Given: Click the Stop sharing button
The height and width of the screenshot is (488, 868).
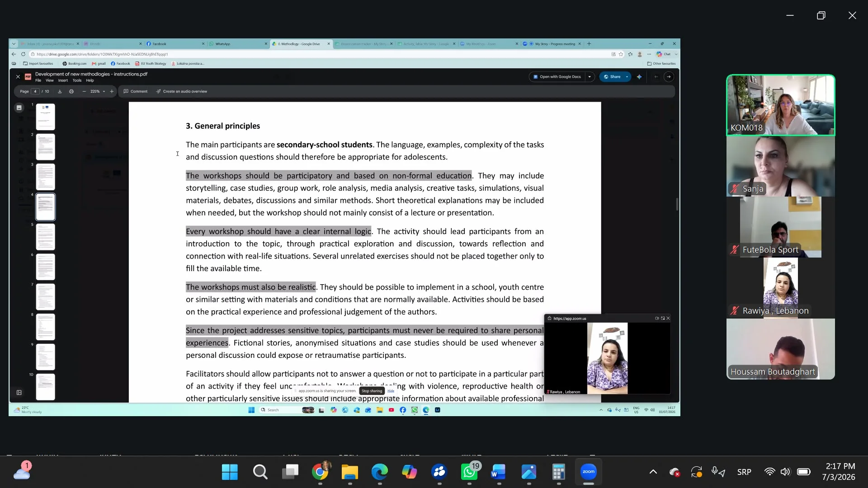Looking at the screenshot, I should pos(372,391).
